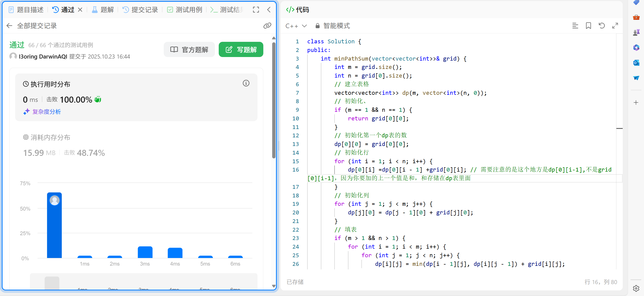The width and height of the screenshot is (644, 296).
Task: Collapse left panel with chevron arrow
Action: (x=269, y=10)
